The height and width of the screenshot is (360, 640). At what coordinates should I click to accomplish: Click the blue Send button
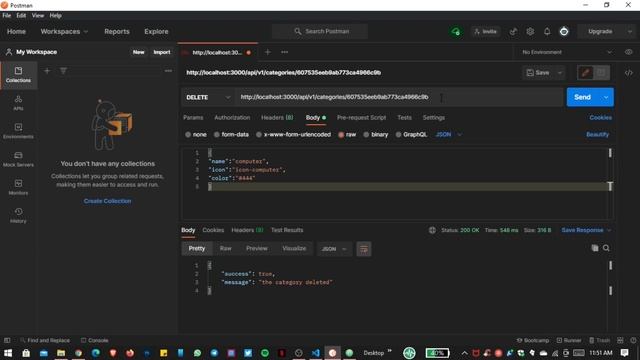tap(582, 98)
